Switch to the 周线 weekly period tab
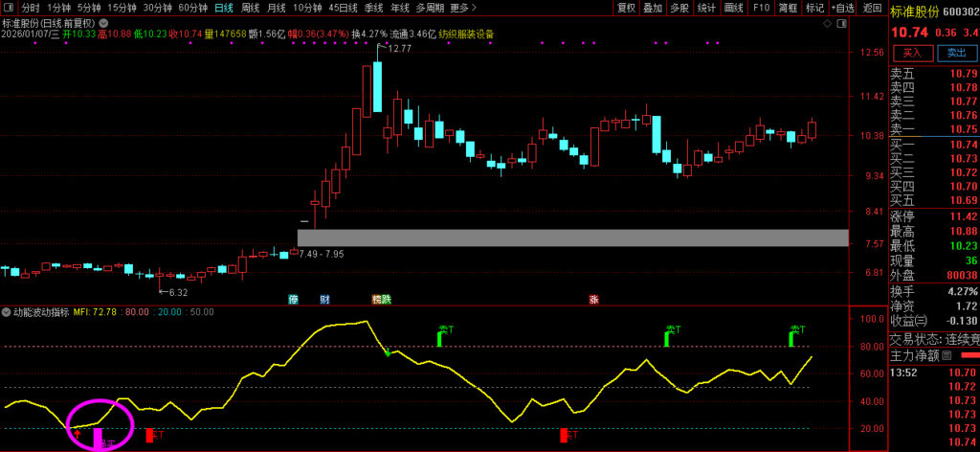The image size is (980, 452). click(250, 8)
